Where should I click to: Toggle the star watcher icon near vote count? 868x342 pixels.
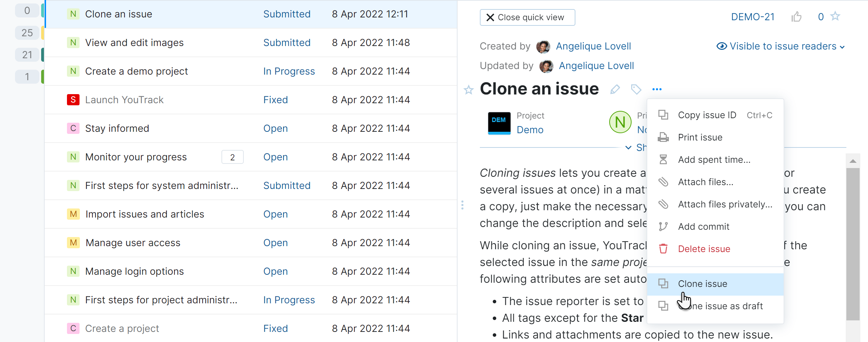click(835, 16)
